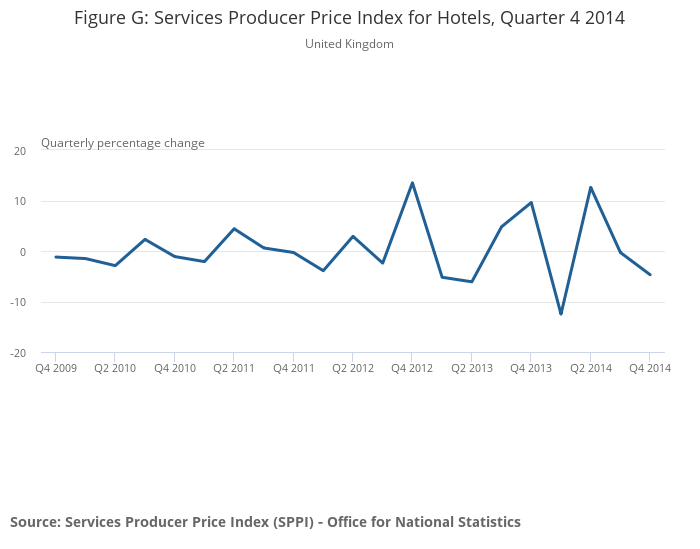This screenshot has width=700, height=549.
Task: Click the Quarterly percentage change axis label
Action: coord(122,143)
